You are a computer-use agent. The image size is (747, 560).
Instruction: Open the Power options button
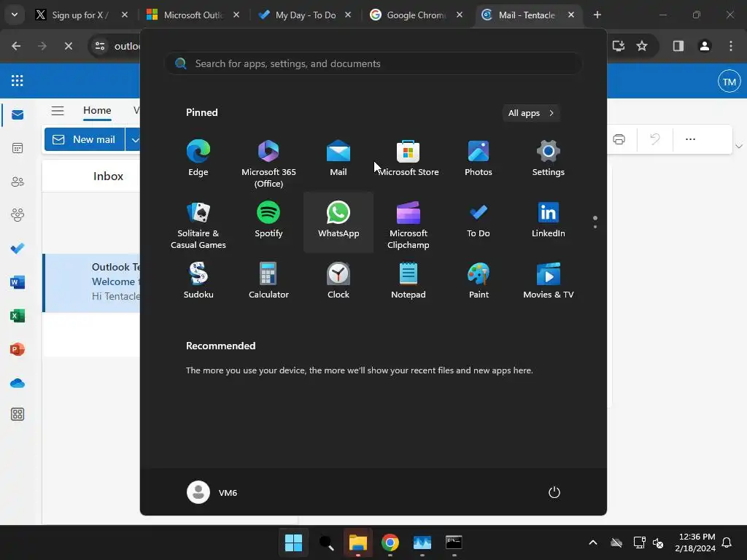click(x=554, y=492)
